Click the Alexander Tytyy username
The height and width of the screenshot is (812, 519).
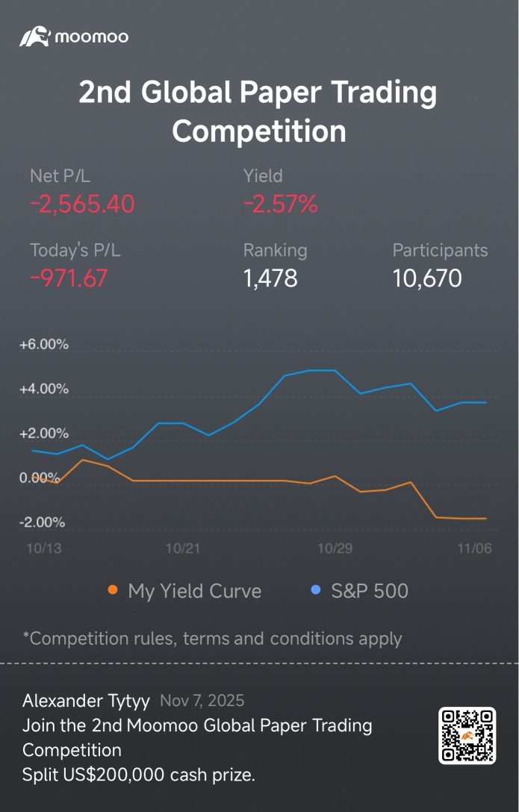(x=86, y=701)
